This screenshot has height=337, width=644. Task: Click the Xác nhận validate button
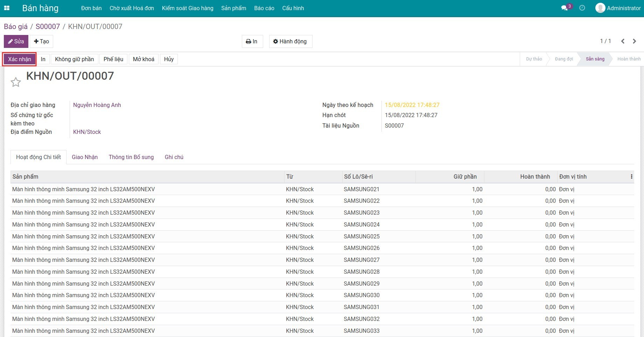(x=20, y=59)
